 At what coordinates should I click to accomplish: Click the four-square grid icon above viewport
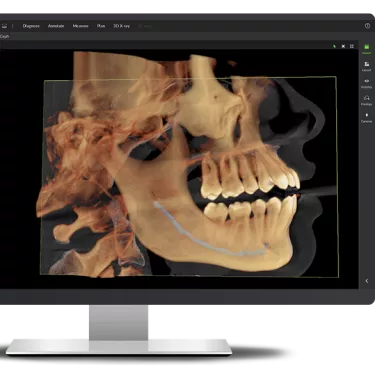click(352, 46)
